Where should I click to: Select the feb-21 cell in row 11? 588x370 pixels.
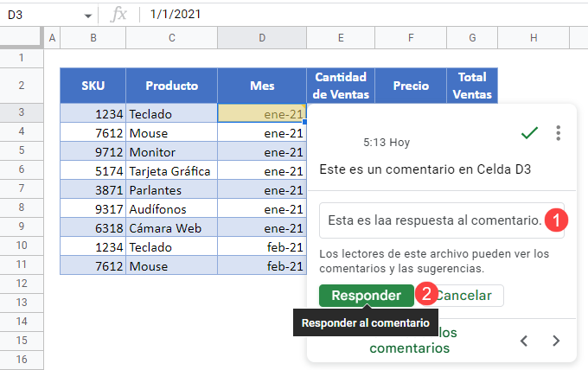(262, 265)
